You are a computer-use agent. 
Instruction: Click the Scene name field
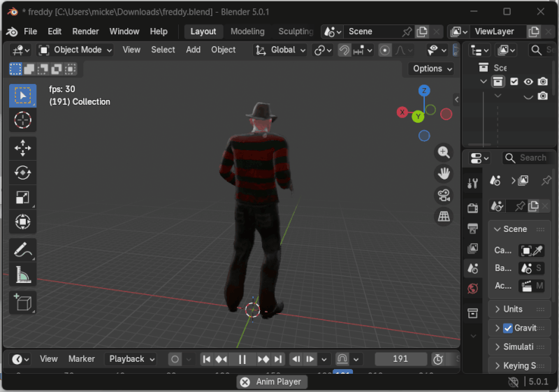(x=372, y=31)
